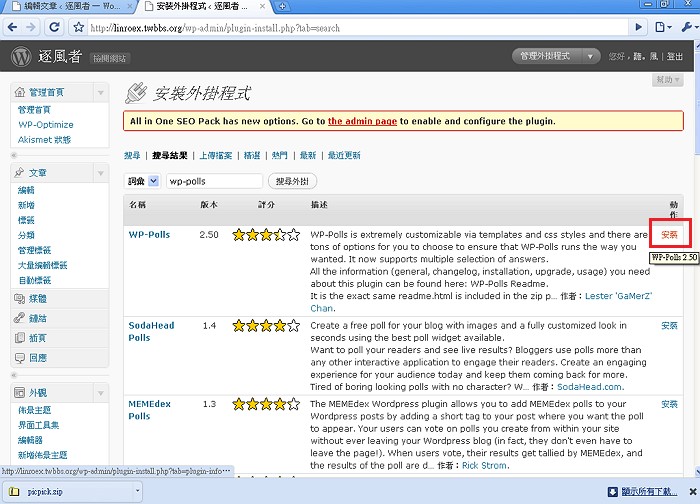
Task: Open author link SodaHead.com
Action: click(x=590, y=387)
